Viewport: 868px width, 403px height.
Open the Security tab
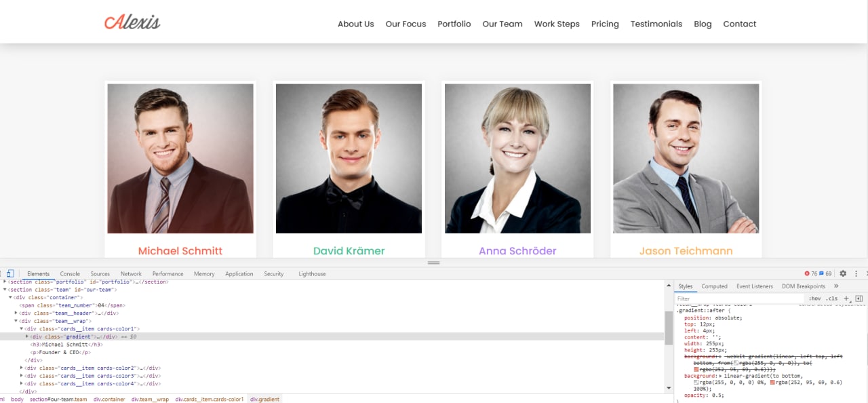coord(274,273)
